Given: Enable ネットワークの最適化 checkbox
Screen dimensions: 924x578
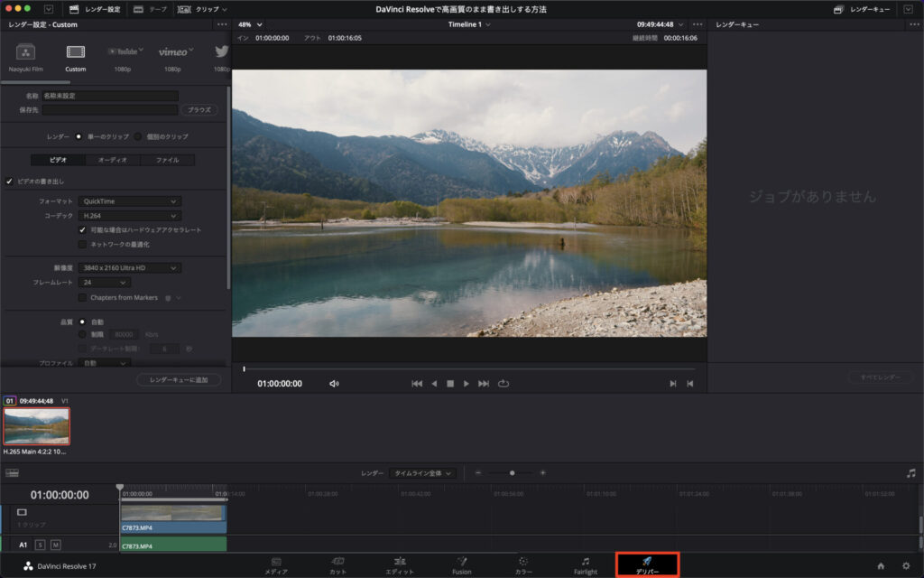Looking at the screenshot, I should (82, 244).
